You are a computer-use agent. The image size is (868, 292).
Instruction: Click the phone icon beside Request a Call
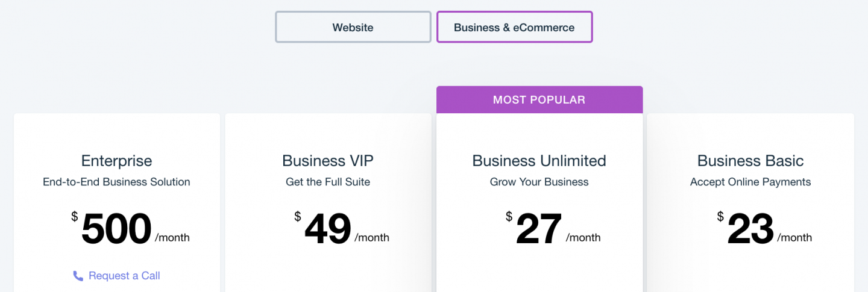(78, 276)
